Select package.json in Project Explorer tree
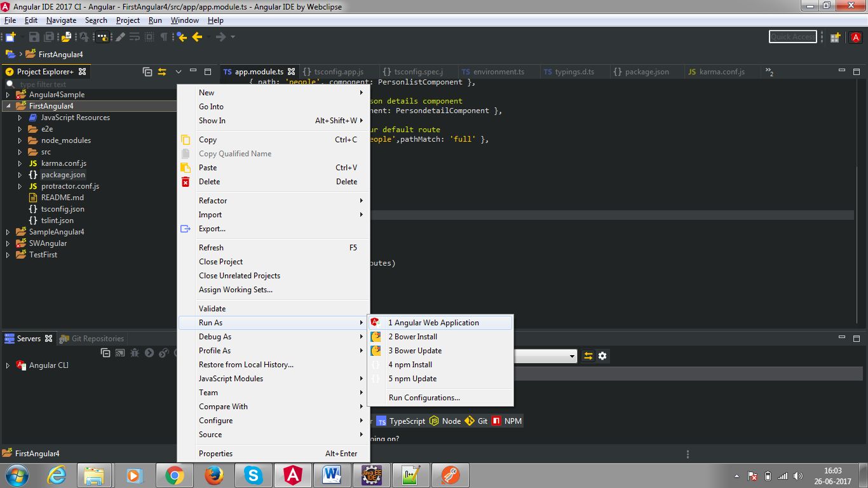 tap(63, 175)
